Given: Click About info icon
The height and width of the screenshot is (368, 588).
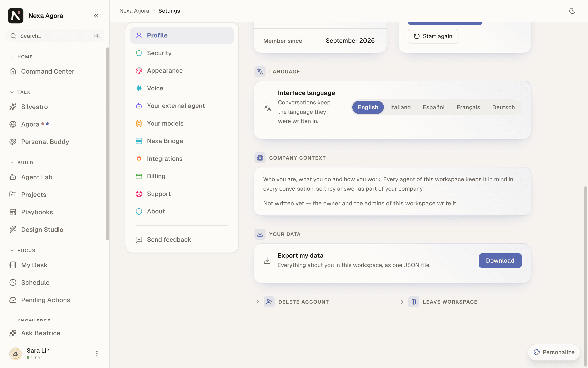Looking at the screenshot, I should click(x=139, y=211).
